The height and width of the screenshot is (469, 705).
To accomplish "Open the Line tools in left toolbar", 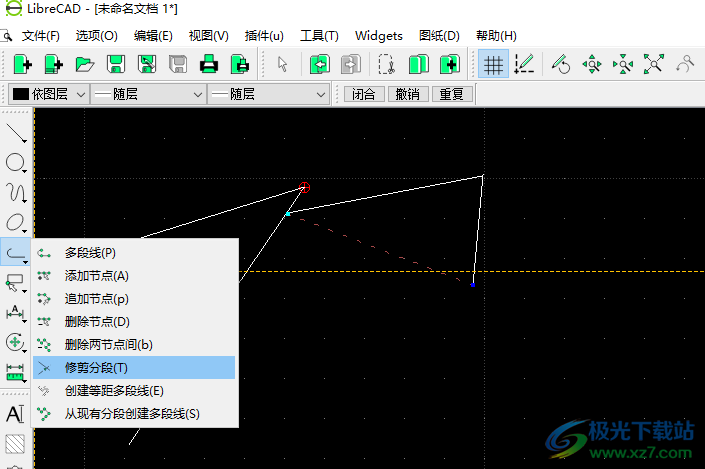I will tap(16, 133).
